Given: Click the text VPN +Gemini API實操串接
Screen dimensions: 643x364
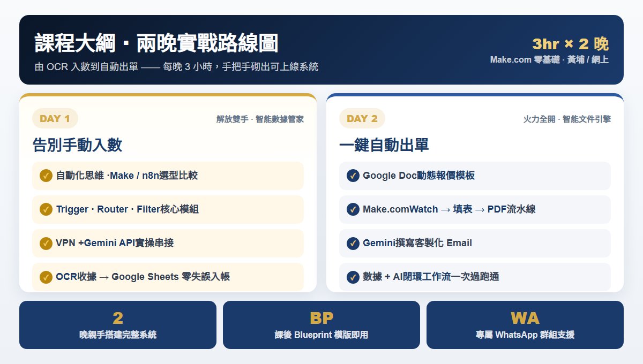Looking at the screenshot, I should tap(115, 243).
